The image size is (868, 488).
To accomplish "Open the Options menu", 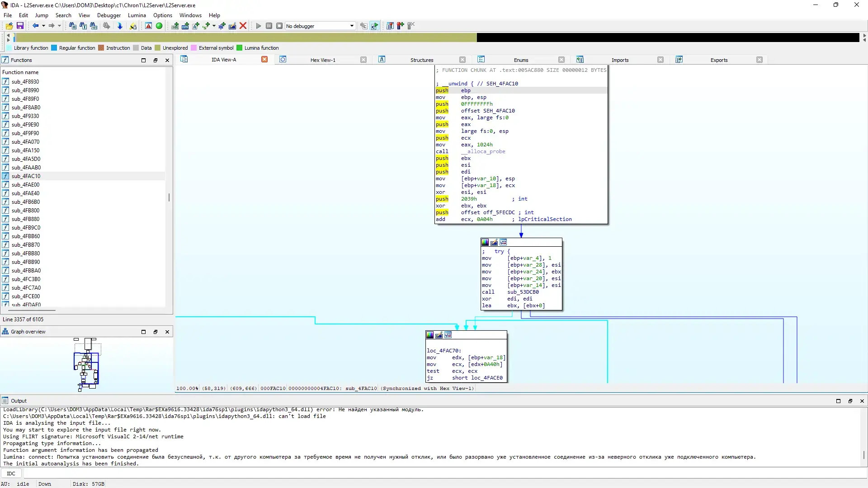I will [x=163, y=15].
